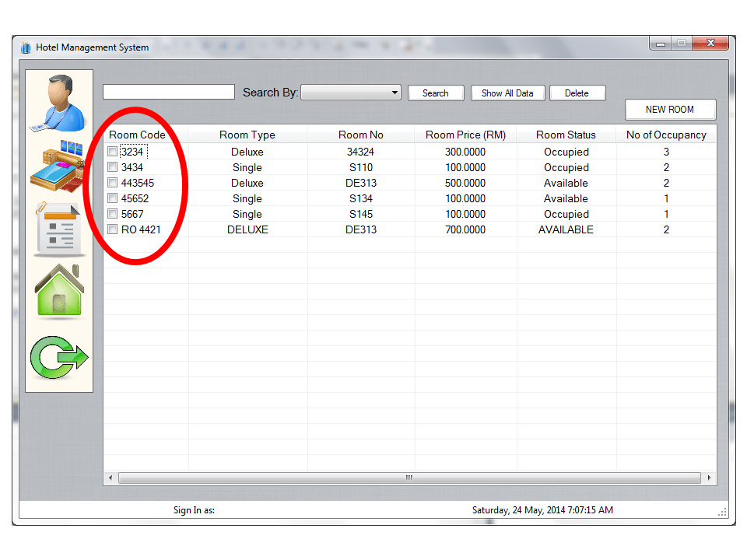This screenshot has width=747, height=560.
Task: Click the green logout arrow icon
Action: [59, 358]
